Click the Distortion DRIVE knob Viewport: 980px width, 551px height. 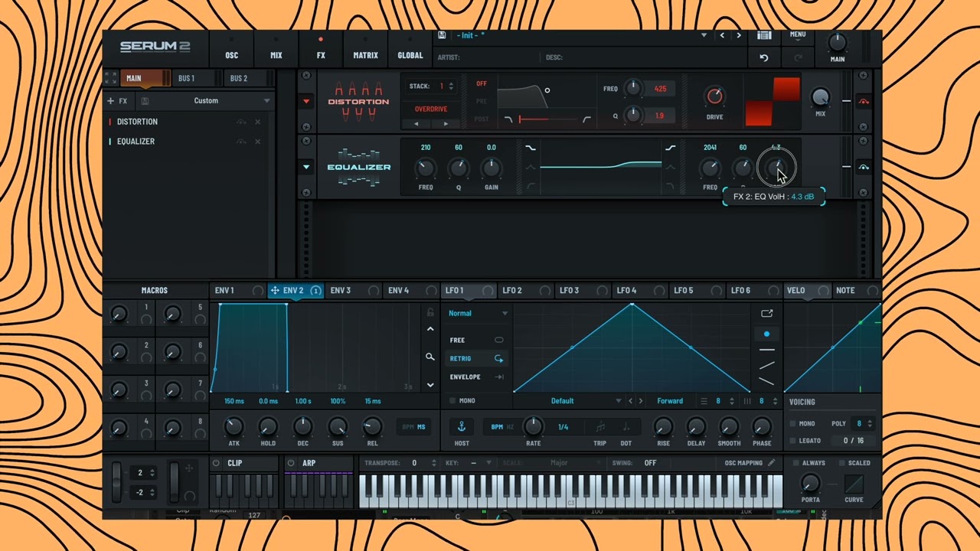714,96
